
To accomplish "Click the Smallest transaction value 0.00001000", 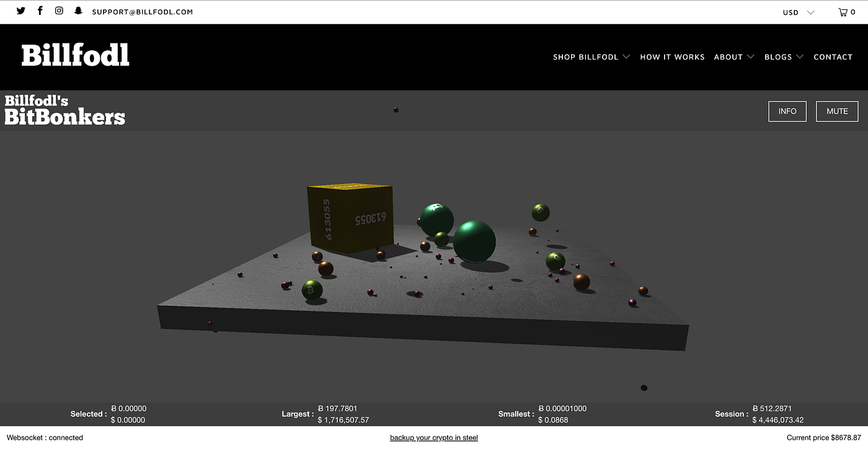I will click(562, 409).
